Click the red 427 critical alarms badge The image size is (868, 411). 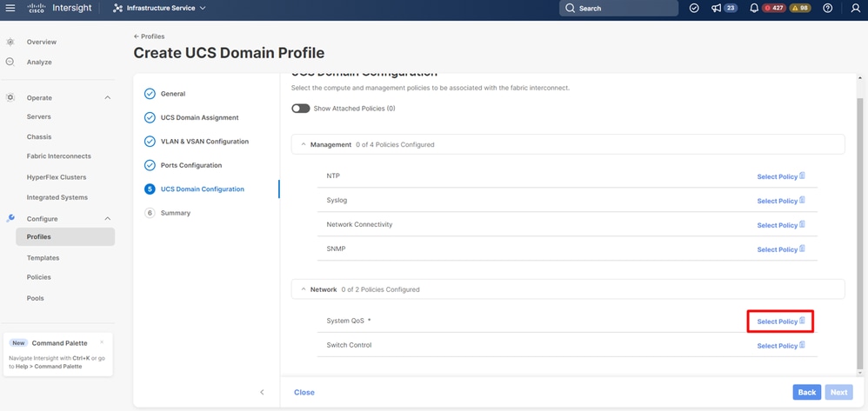(774, 9)
